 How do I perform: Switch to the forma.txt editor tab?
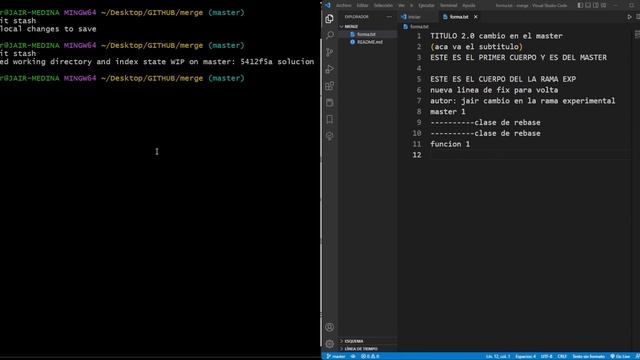click(459, 17)
